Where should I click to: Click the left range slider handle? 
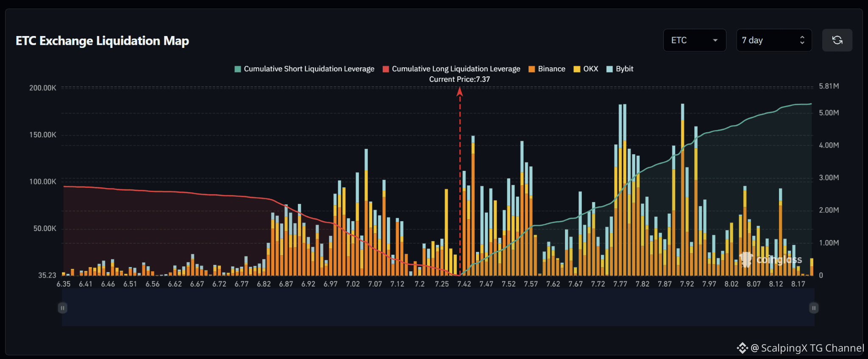point(62,308)
